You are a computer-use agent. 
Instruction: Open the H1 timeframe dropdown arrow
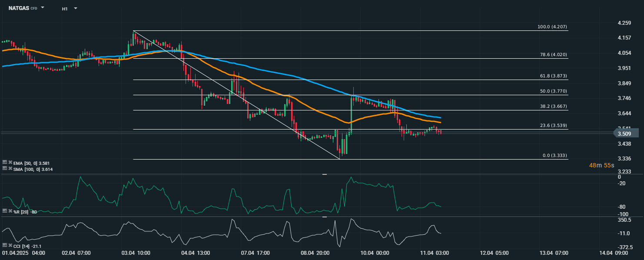tap(76, 8)
